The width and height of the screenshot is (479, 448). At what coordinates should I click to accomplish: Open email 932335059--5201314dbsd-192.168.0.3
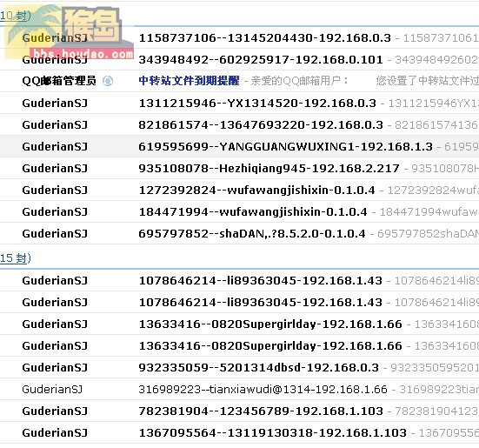tap(258, 368)
